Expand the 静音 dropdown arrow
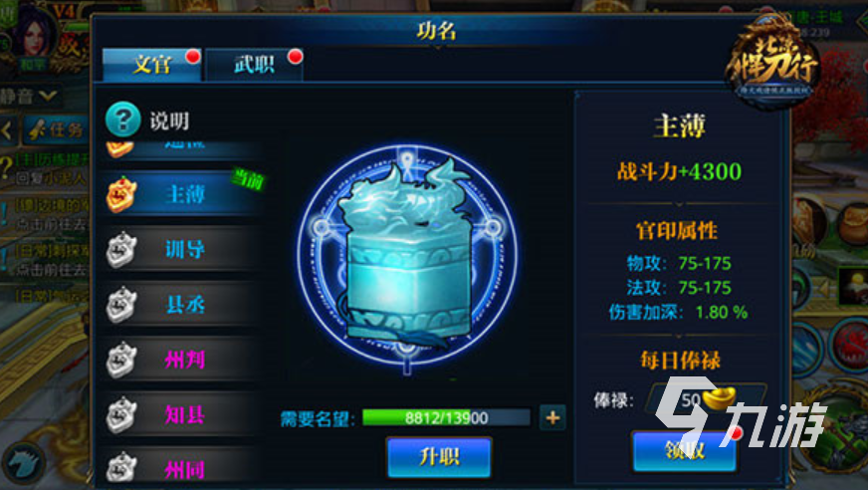This screenshot has height=490, width=868. tap(48, 96)
